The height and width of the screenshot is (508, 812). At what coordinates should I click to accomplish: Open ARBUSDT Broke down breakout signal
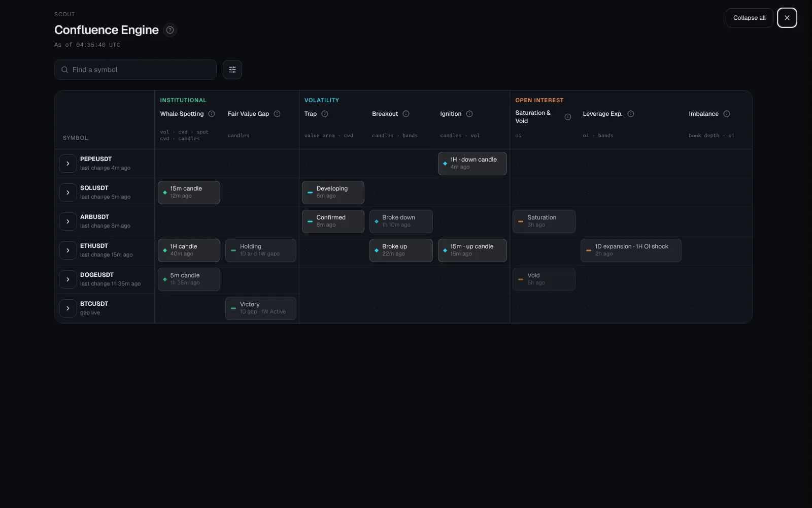401,221
